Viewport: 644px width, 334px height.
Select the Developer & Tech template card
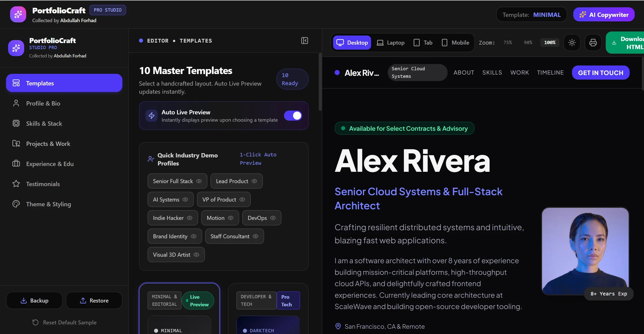coord(268,309)
